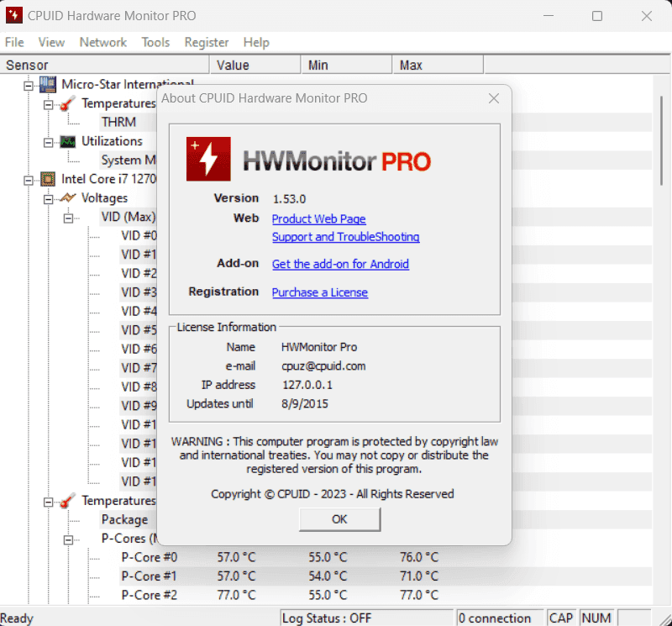Open the View menu
Image resolution: width=672 pixels, height=626 pixels.
point(51,43)
